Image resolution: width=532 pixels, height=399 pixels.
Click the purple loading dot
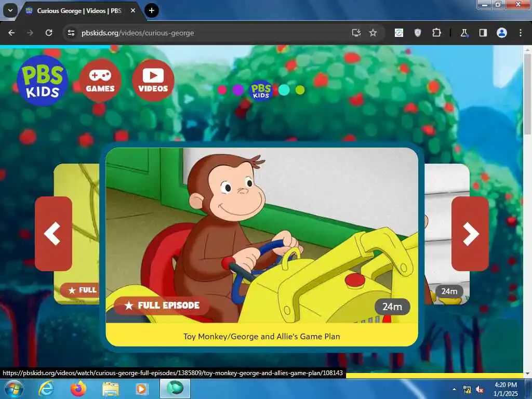tap(238, 90)
